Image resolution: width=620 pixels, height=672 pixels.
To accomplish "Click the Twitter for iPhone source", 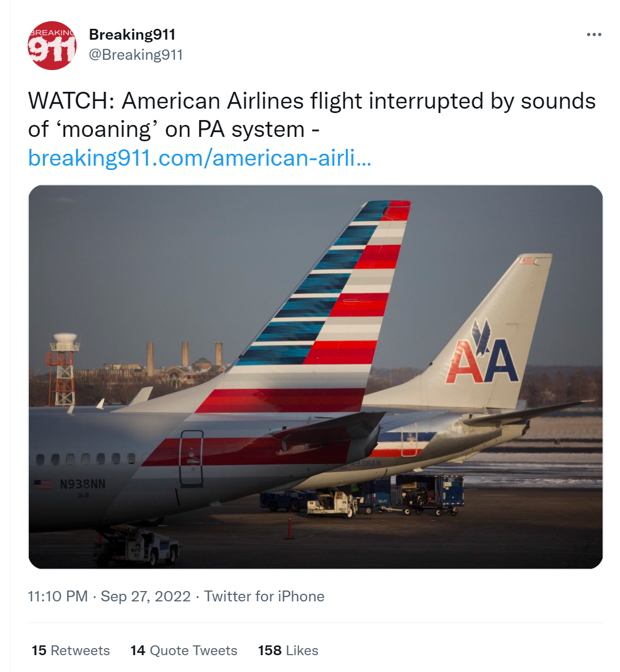I will [x=264, y=596].
